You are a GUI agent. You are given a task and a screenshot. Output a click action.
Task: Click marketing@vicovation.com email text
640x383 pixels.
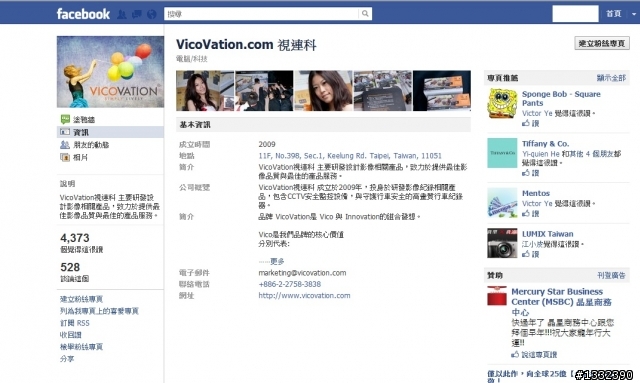[x=302, y=273]
